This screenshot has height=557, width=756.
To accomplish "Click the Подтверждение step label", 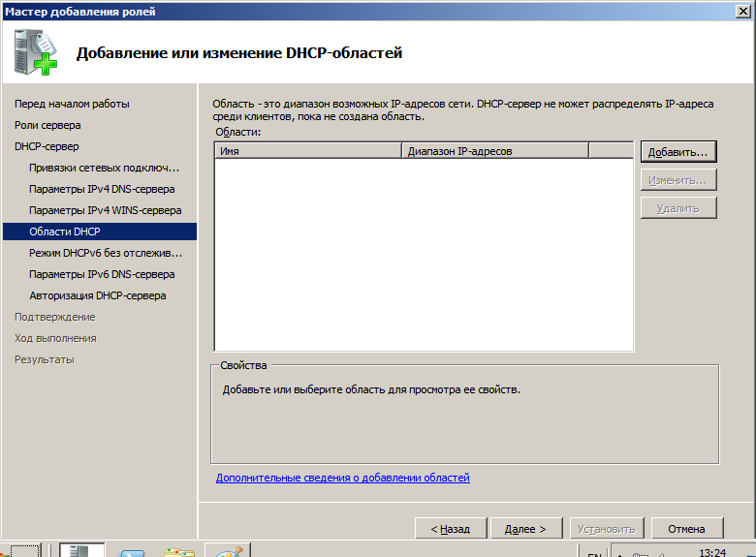I will (x=55, y=317).
